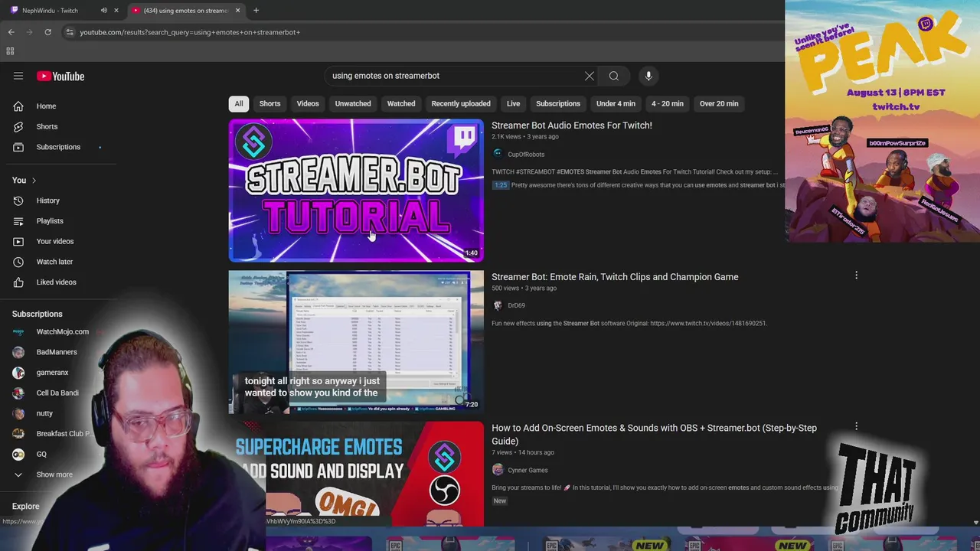The image size is (980, 551).
Task: Filter by 4 - 20 min
Action: pyautogui.click(x=668, y=104)
